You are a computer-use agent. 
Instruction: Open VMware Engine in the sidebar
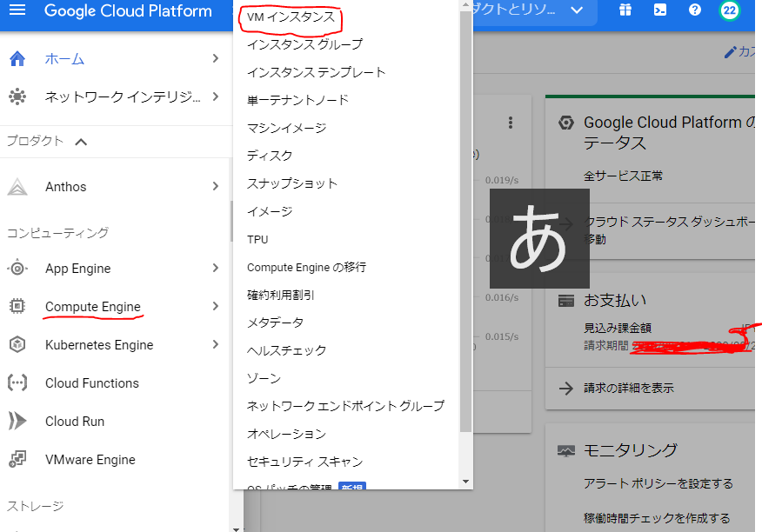(90, 460)
